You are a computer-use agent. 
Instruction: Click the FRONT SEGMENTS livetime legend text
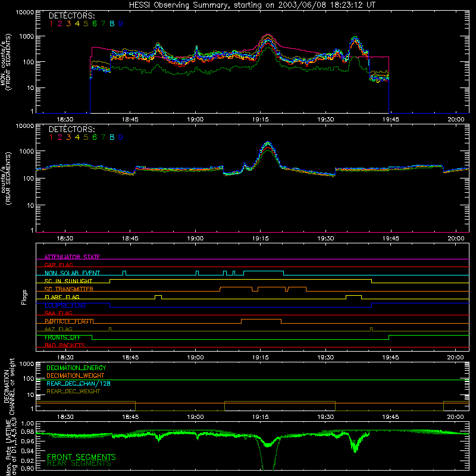point(82,457)
